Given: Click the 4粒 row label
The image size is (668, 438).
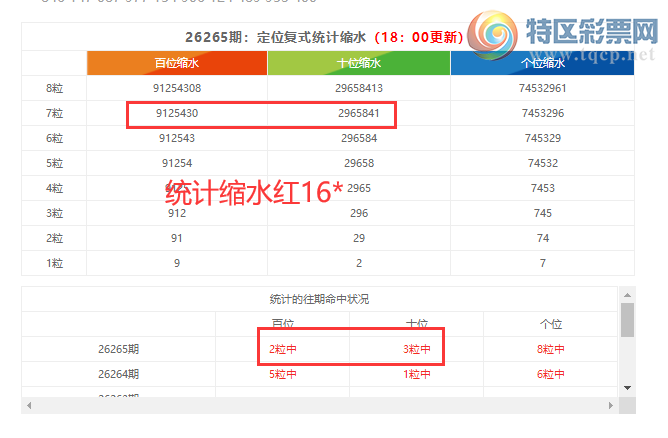Looking at the screenshot, I should (55, 188).
